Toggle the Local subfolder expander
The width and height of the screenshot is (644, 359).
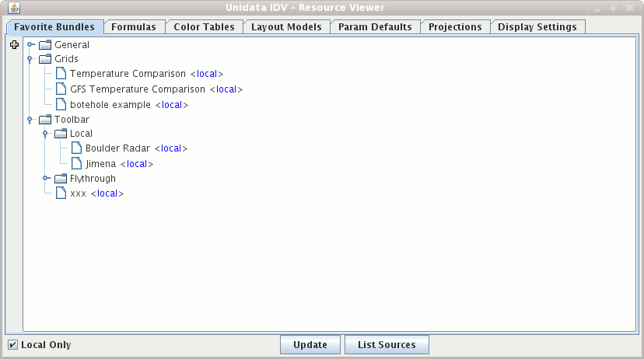tap(45, 134)
